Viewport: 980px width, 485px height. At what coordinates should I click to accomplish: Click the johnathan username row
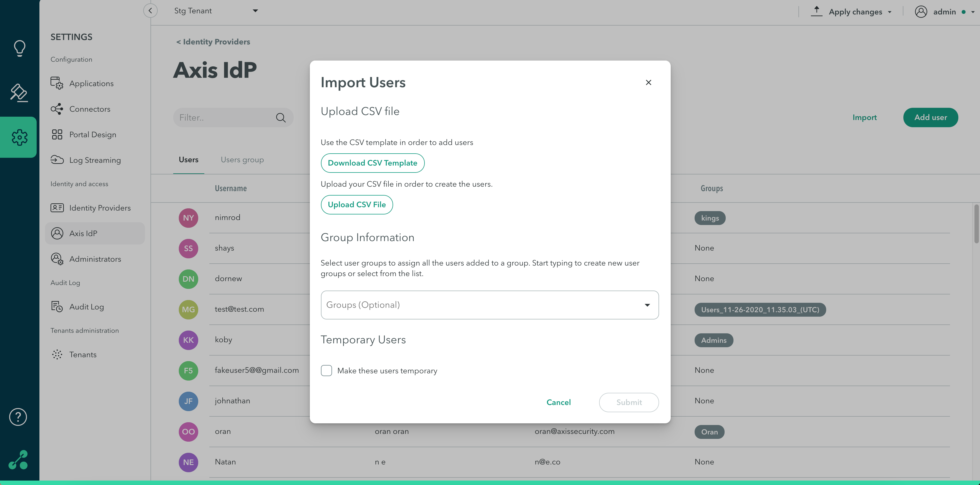pos(232,401)
